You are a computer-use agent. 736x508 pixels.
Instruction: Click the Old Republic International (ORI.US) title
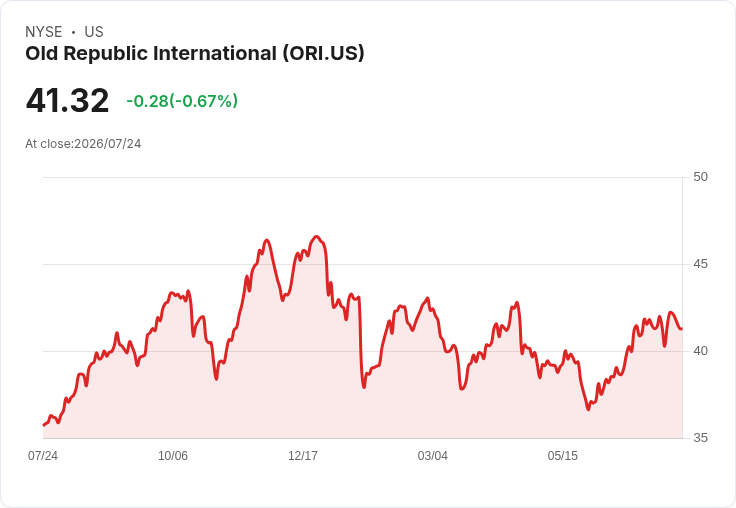[195, 54]
